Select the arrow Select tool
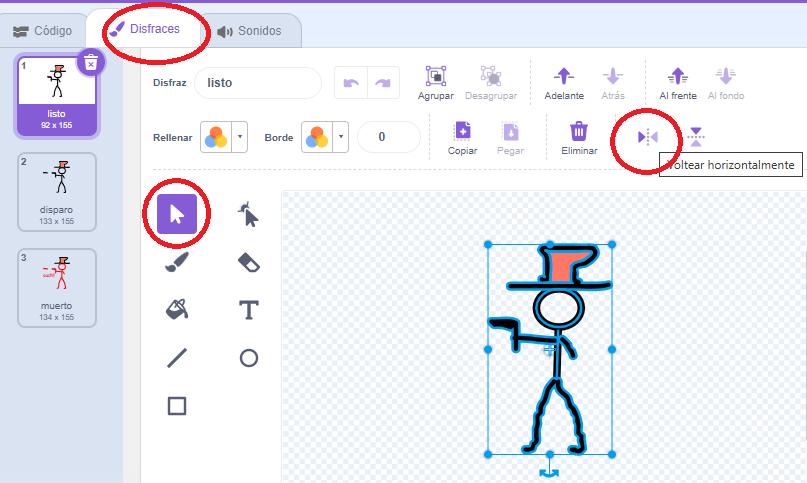 [x=177, y=214]
